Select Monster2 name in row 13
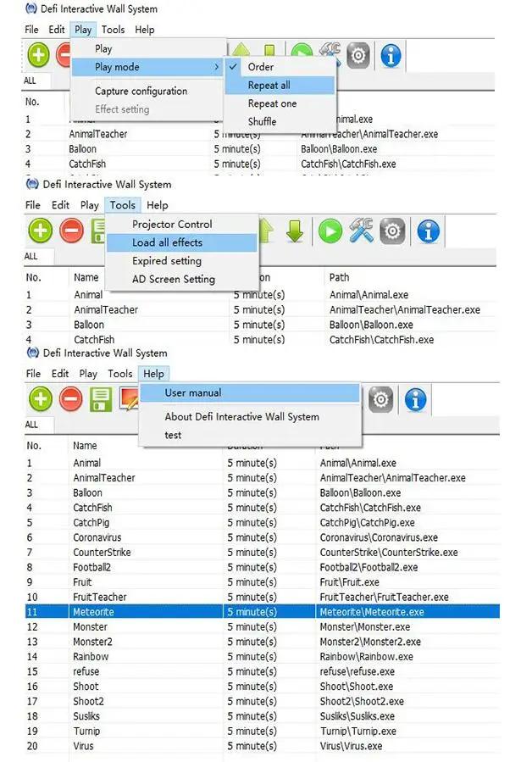The width and height of the screenshot is (532, 762). [92, 642]
